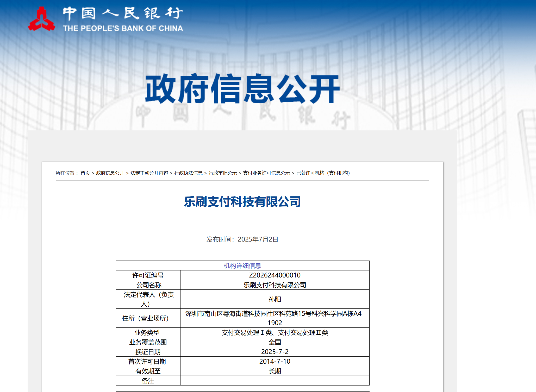Select the 许可证编号 label cell
Viewport: 536px width, 392px height.
(148, 275)
